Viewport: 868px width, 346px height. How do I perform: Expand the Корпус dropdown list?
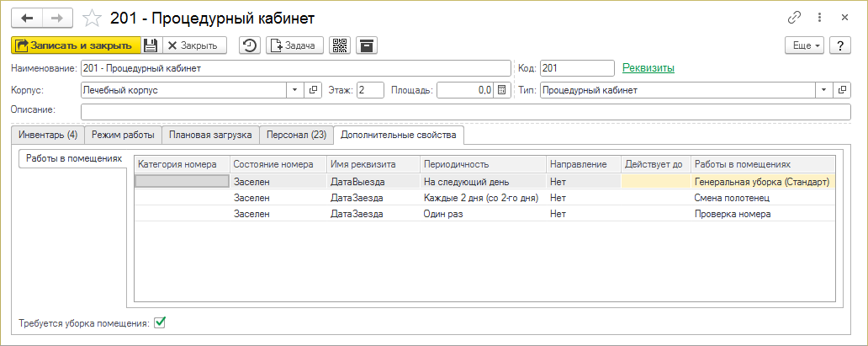click(x=294, y=90)
